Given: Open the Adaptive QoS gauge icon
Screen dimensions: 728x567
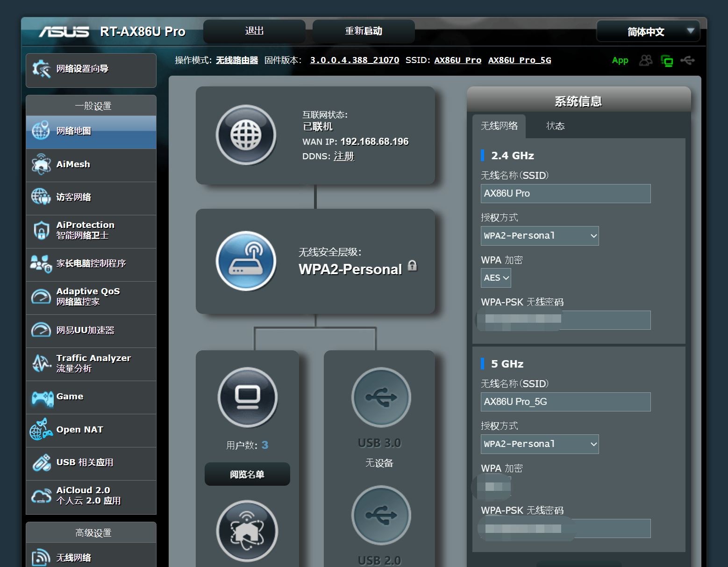Looking at the screenshot, I should (x=41, y=297).
